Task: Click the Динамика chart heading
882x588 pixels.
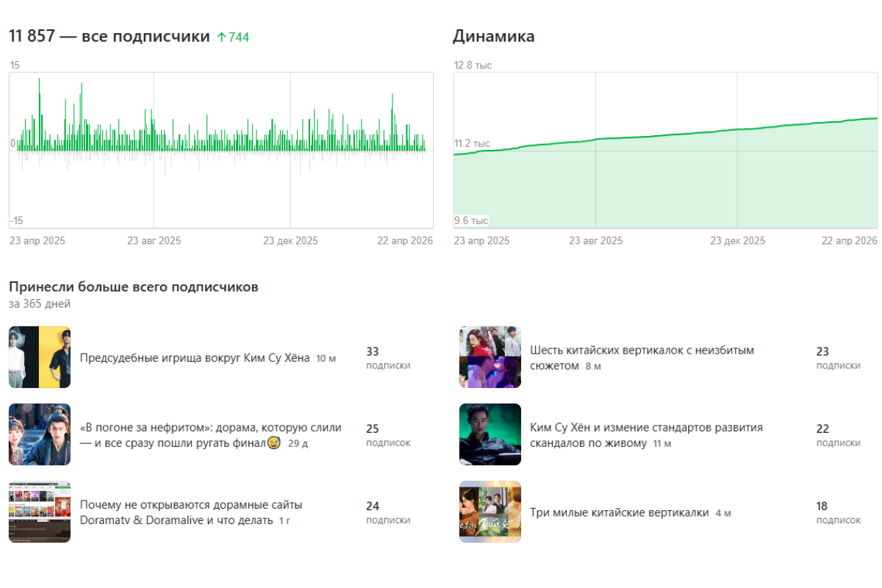Action: (x=493, y=36)
